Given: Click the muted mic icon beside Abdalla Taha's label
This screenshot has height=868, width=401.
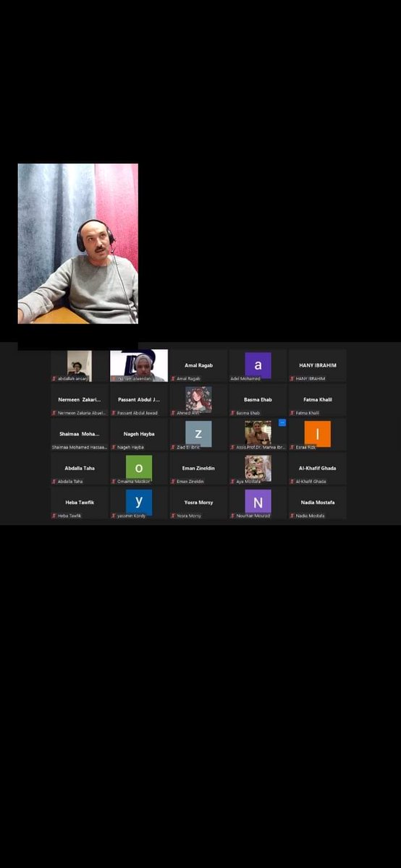Looking at the screenshot, I should [54, 481].
